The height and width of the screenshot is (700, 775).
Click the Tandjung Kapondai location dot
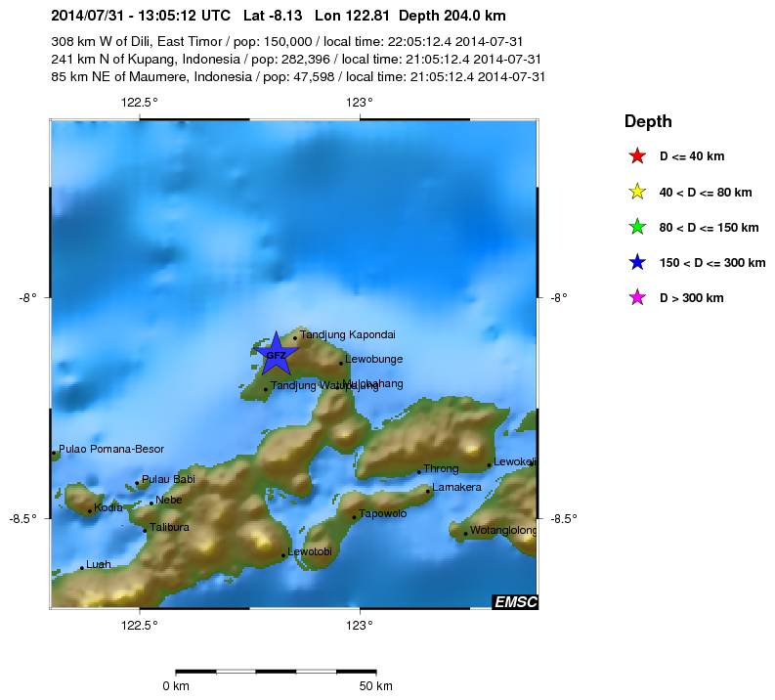[x=295, y=338]
